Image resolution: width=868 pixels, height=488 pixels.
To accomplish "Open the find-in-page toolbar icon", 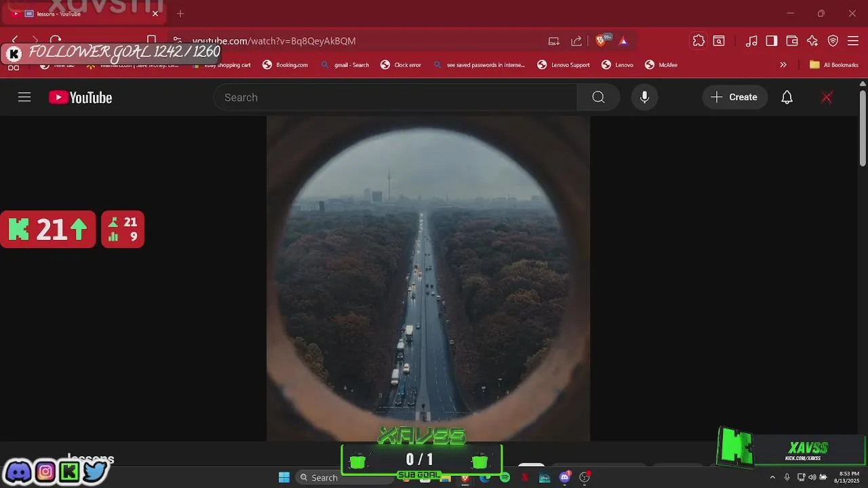I will (x=719, y=41).
